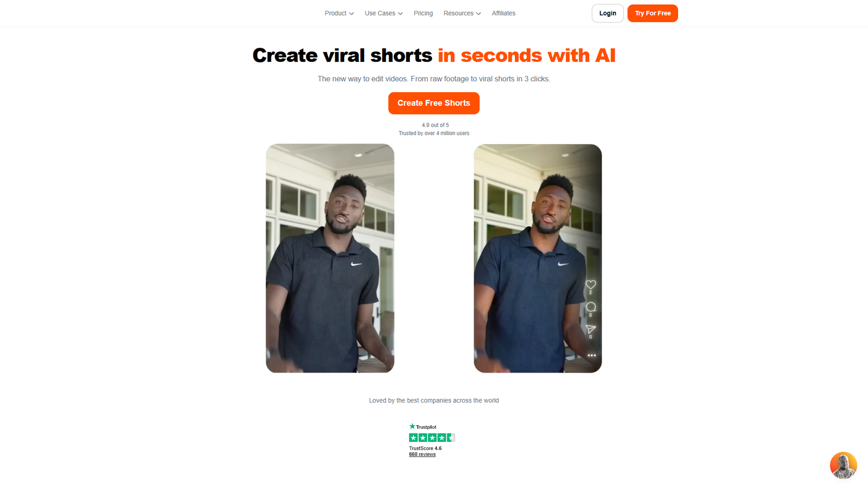Click the right viral short video preview
The image size is (868, 488).
538,258
